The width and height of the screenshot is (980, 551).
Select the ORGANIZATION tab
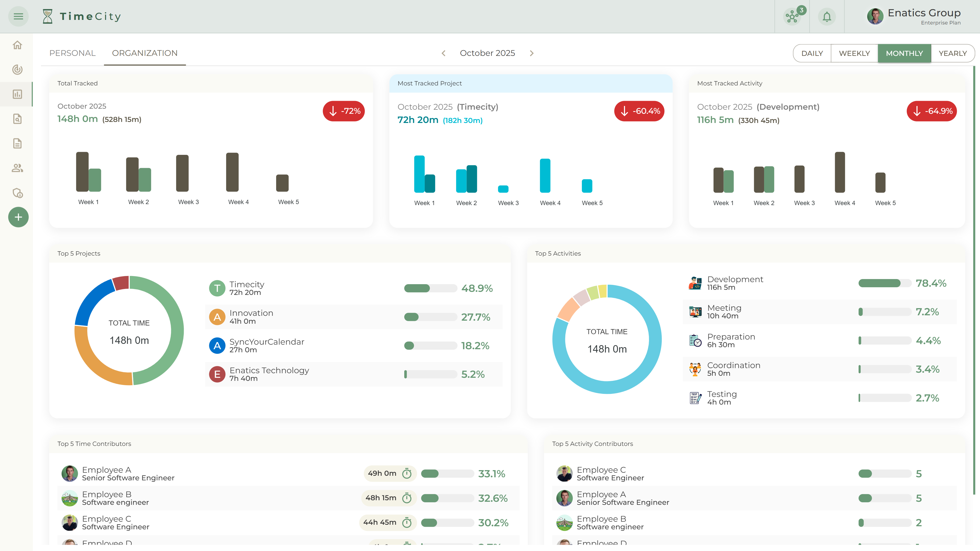tap(144, 53)
